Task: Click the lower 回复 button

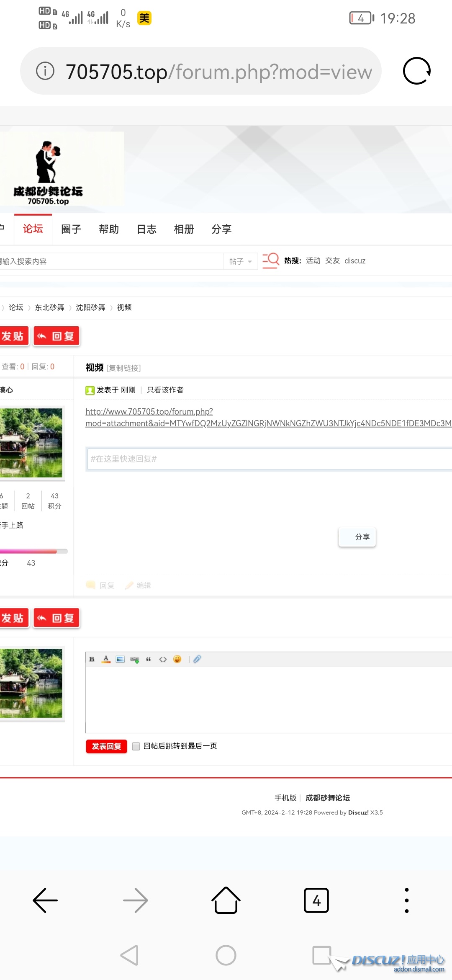Action: click(x=56, y=618)
